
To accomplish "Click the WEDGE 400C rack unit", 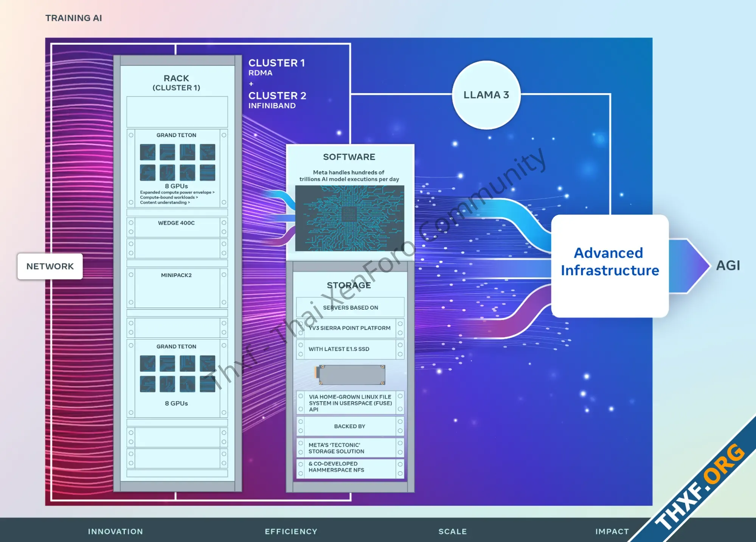I will [177, 227].
